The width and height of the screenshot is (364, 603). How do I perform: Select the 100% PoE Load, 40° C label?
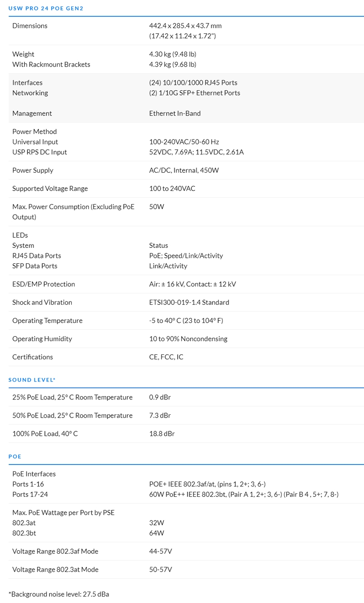(45, 434)
